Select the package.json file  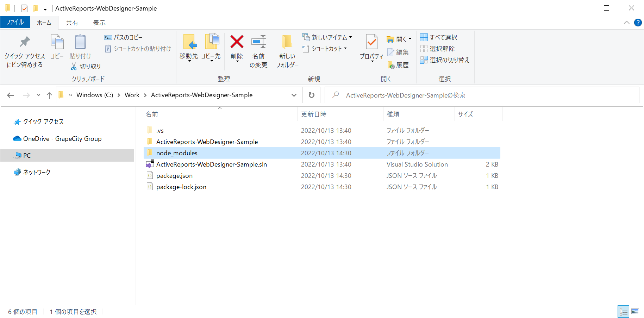click(322, 176)
